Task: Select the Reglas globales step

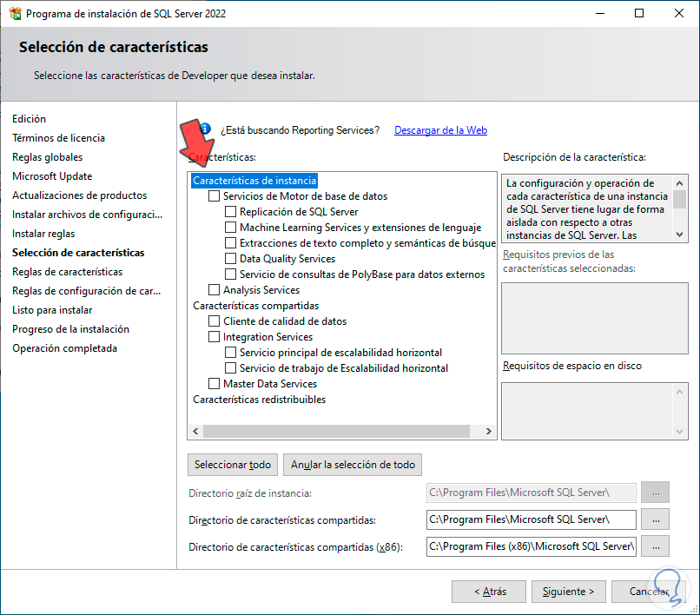Action: [x=47, y=157]
